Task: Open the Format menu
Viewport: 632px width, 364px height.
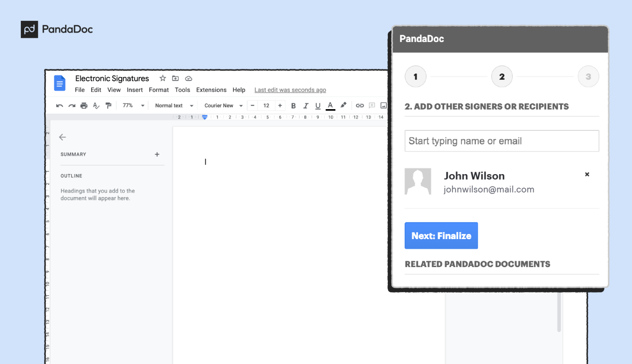Action: (159, 90)
